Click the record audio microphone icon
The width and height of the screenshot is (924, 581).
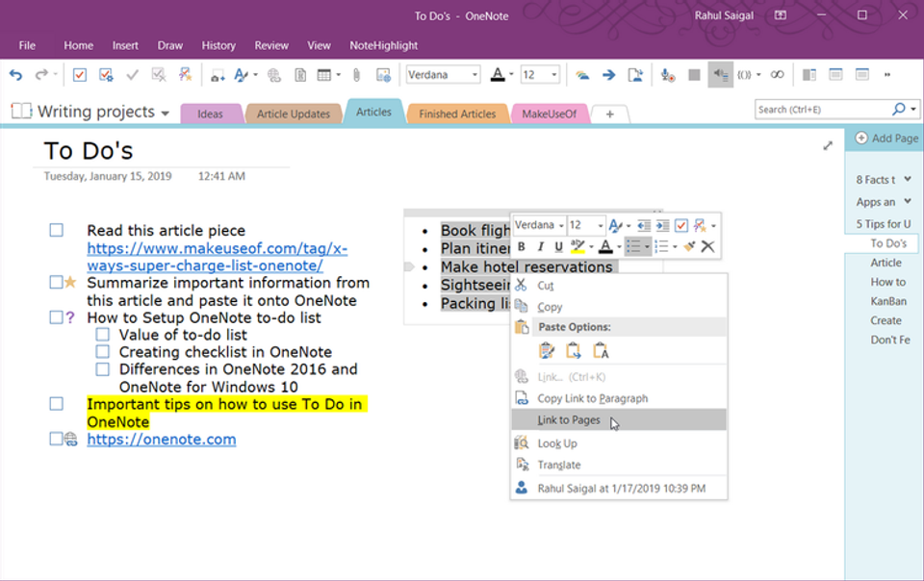(667, 75)
